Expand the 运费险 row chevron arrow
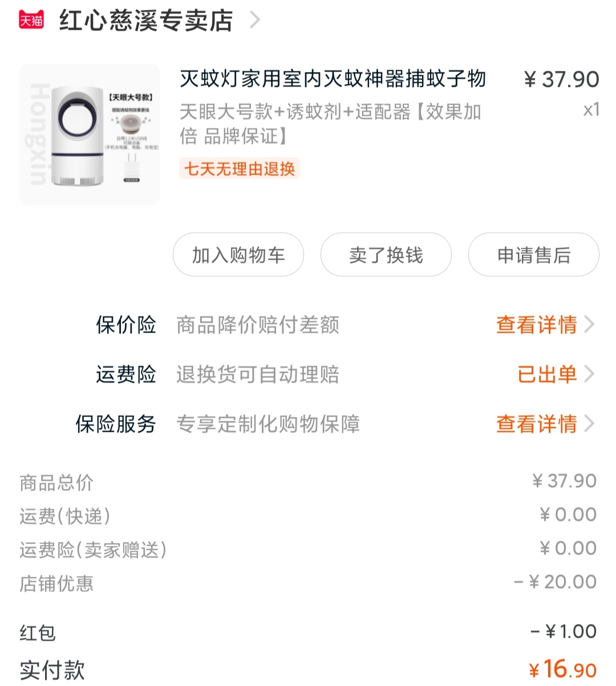 click(590, 375)
